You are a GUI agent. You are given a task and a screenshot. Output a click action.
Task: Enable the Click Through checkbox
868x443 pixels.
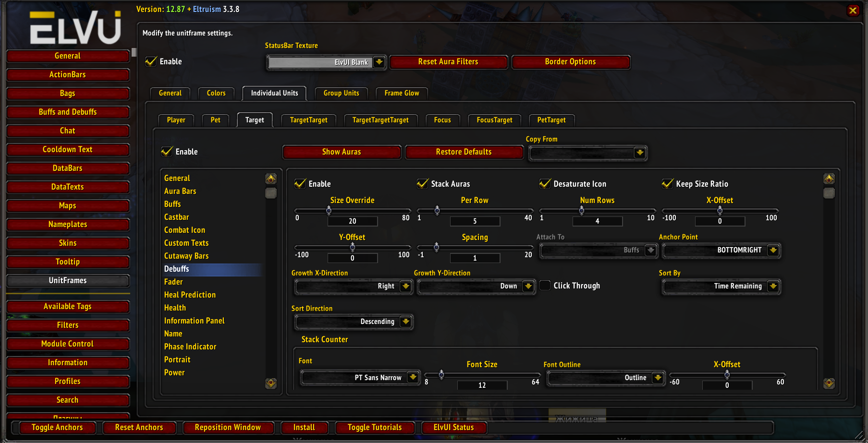click(545, 285)
